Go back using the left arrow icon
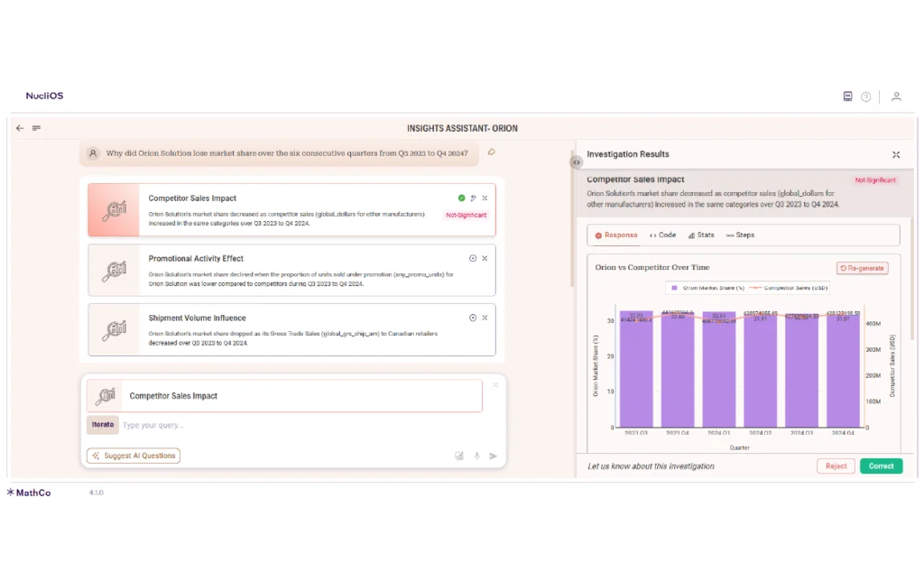This screenshot has height=581, width=924. pyautogui.click(x=20, y=128)
